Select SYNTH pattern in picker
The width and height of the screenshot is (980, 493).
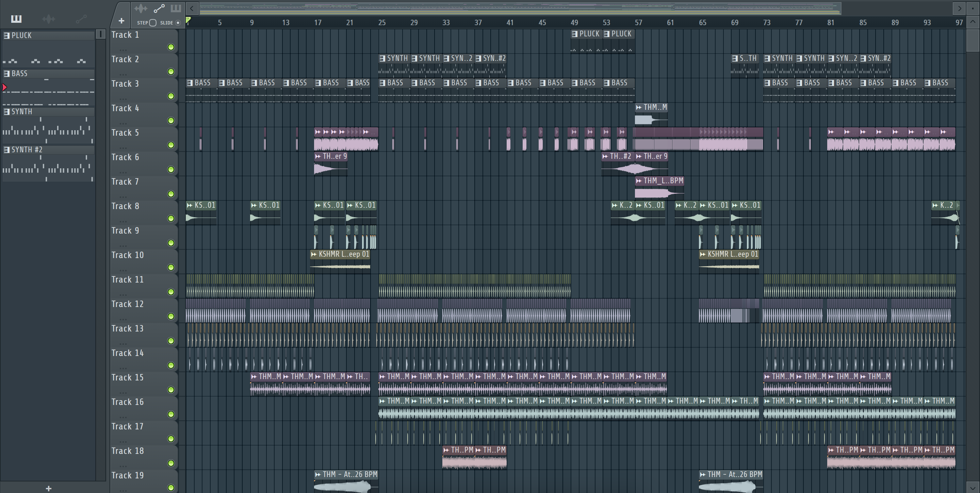pos(49,125)
